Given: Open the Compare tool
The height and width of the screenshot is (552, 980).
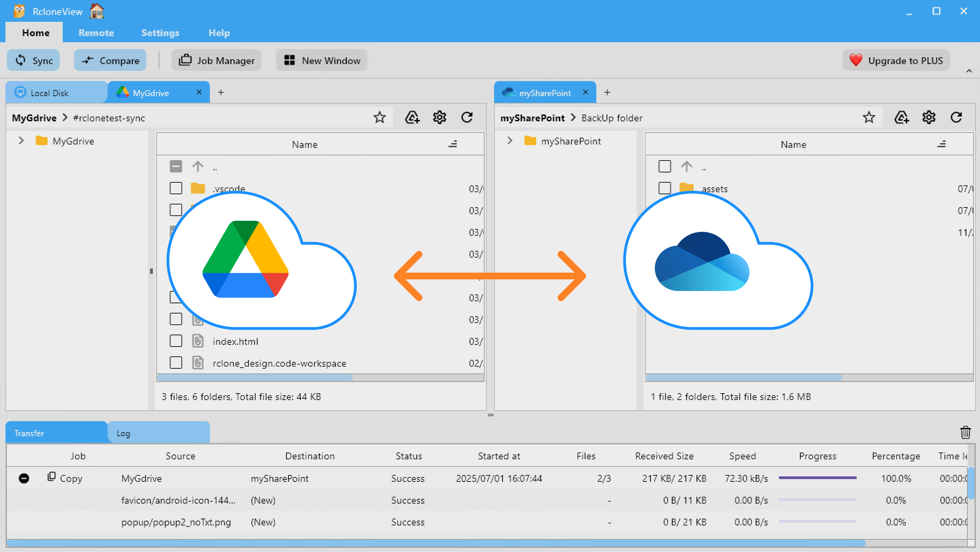Looking at the screenshot, I should coord(110,60).
